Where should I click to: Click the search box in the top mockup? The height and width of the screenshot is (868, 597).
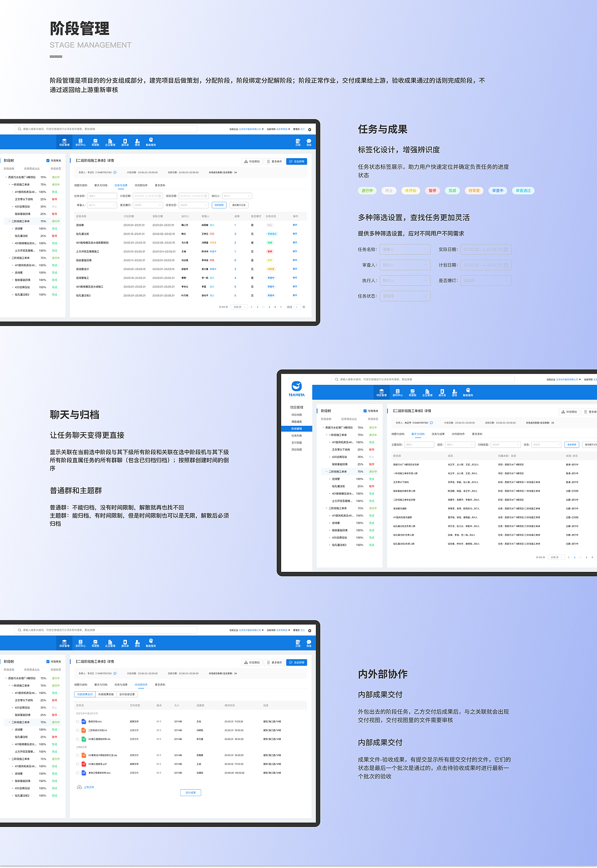[105, 129]
